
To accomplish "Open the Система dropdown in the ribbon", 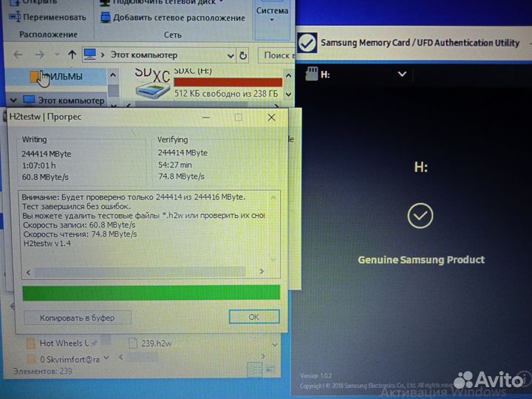I will [x=272, y=14].
